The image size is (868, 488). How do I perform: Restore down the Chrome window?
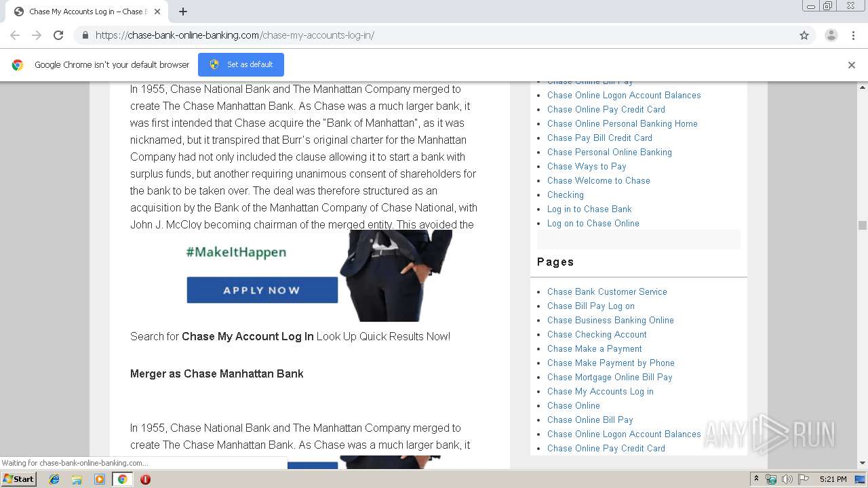[827, 6]
